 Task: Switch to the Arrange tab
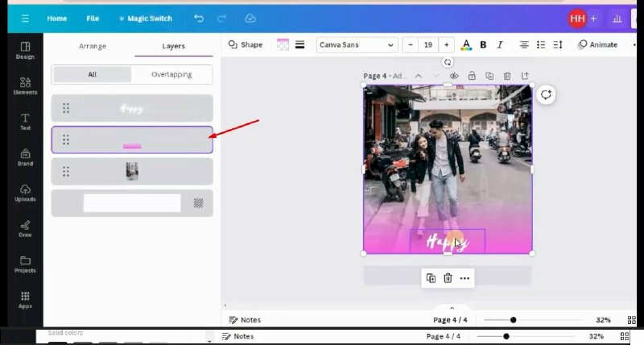click(93, 46)
